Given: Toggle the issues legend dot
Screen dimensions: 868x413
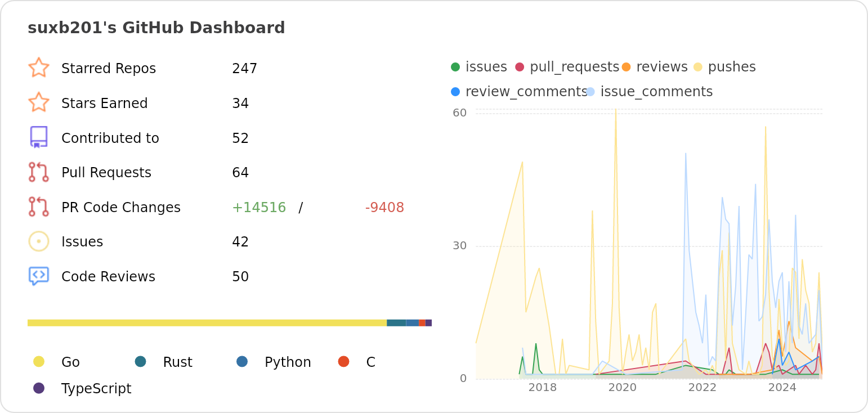Looking at the screenshot, I should [455, 67].
